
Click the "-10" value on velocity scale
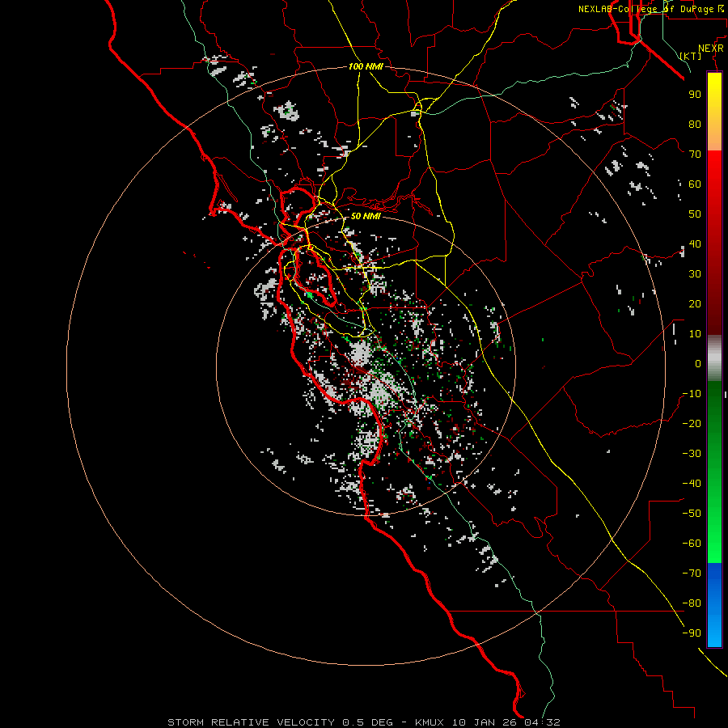(692, 394)
